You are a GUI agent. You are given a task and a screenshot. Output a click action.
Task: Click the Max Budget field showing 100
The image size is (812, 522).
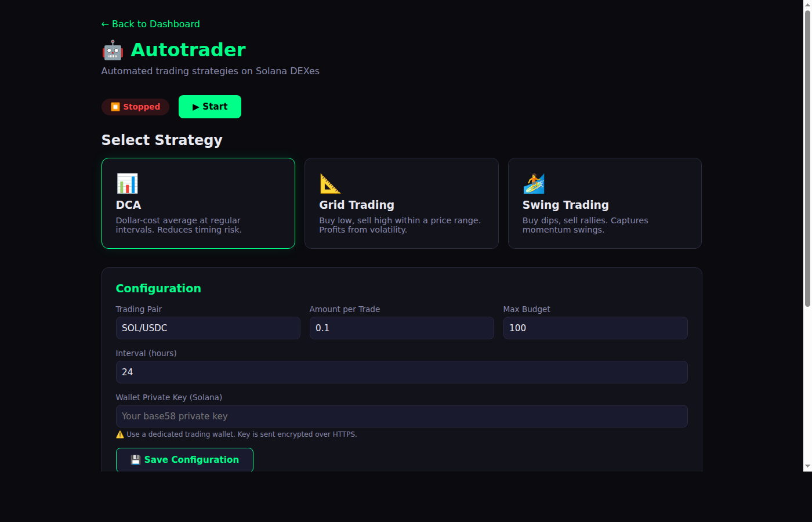coord(595,328)
